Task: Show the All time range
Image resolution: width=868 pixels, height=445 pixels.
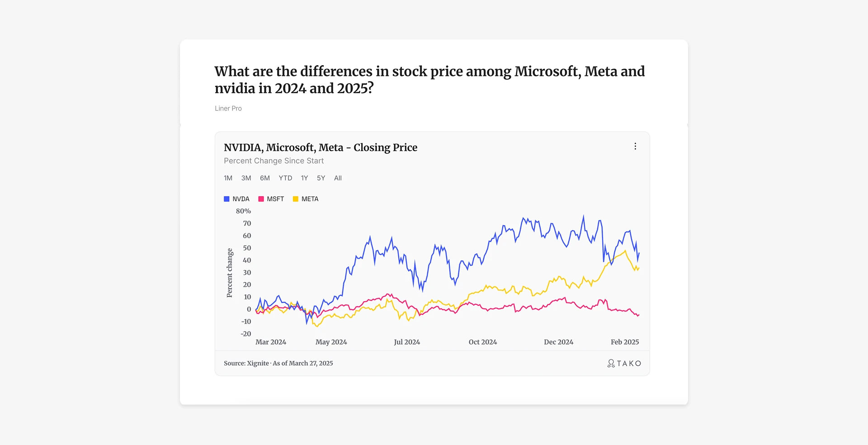Action: click(x=338, y=178)
